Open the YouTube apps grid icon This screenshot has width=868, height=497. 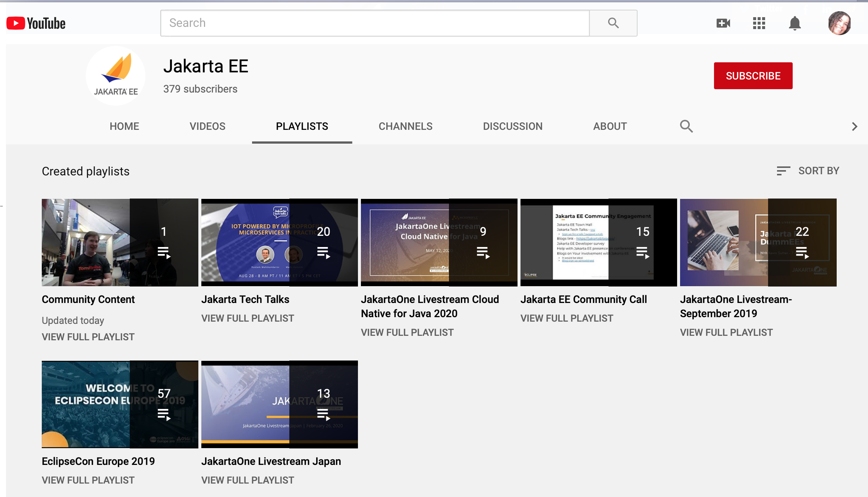click(759, 23)
